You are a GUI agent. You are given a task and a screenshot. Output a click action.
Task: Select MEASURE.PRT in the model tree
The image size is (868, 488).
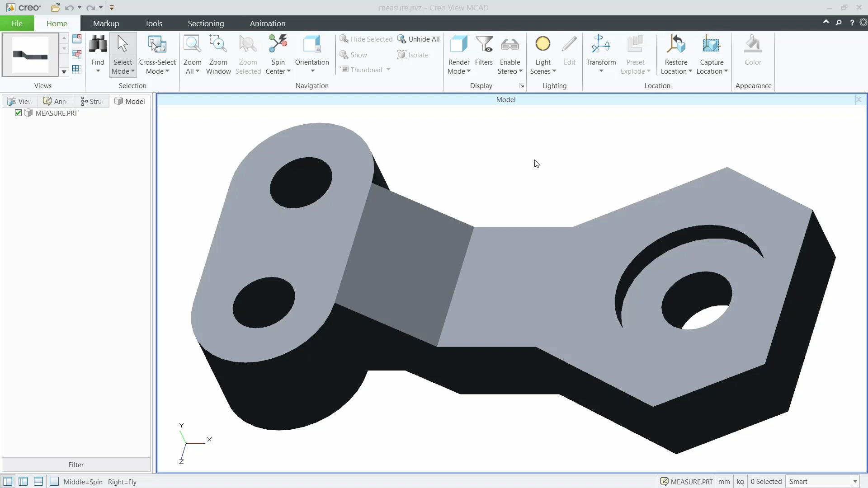click(57, 113)
